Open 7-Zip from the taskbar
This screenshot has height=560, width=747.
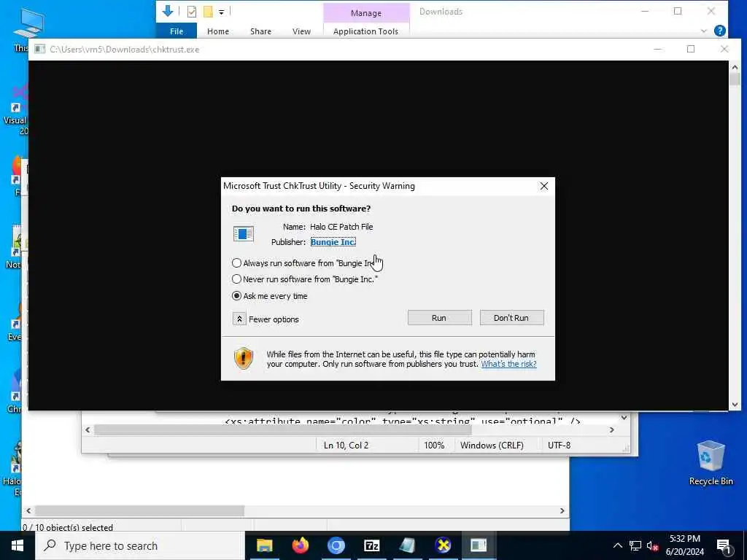[371, 545]
